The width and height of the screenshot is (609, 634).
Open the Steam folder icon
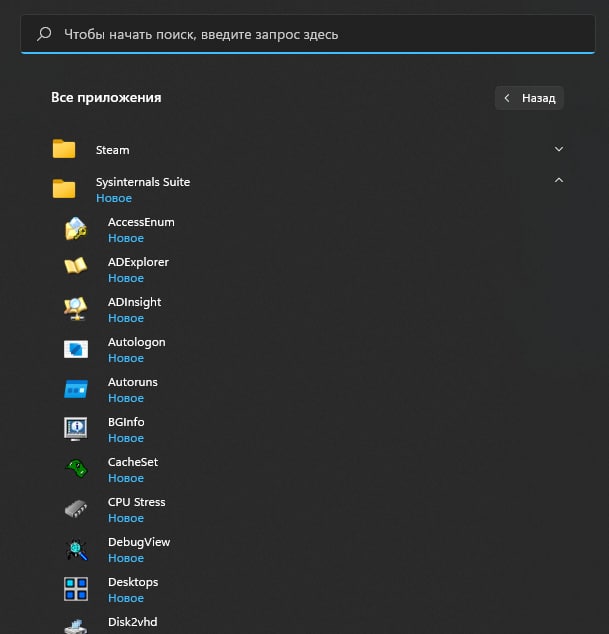(x=64, y=148)
